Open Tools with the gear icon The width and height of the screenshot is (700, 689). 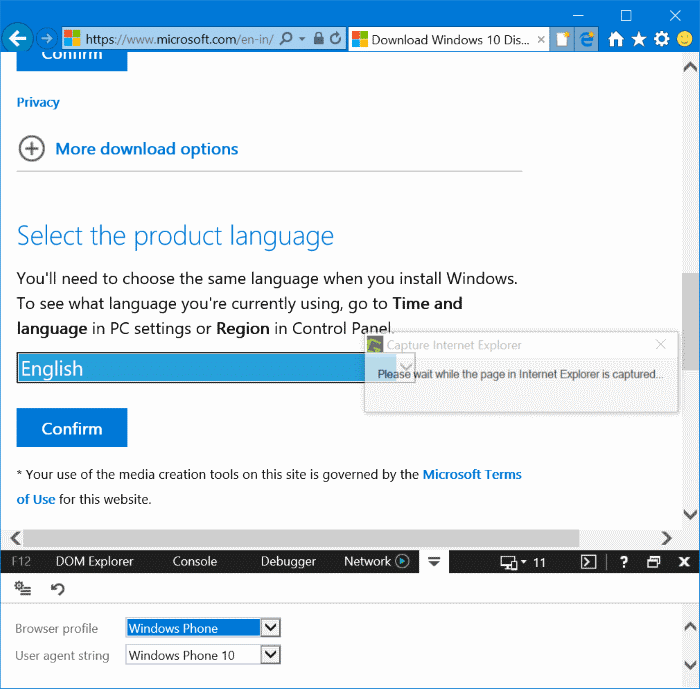click(x=662, y=39)
